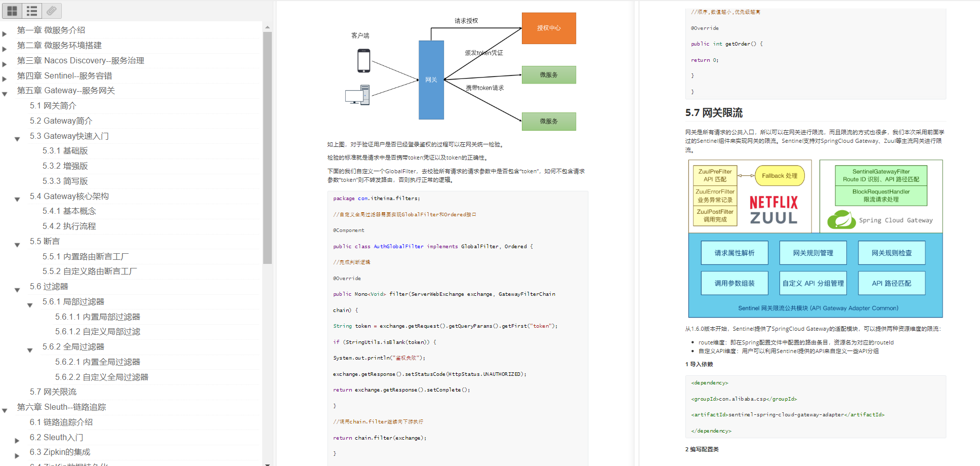Open 5.6.2 全局过滤器 entry

73,347
